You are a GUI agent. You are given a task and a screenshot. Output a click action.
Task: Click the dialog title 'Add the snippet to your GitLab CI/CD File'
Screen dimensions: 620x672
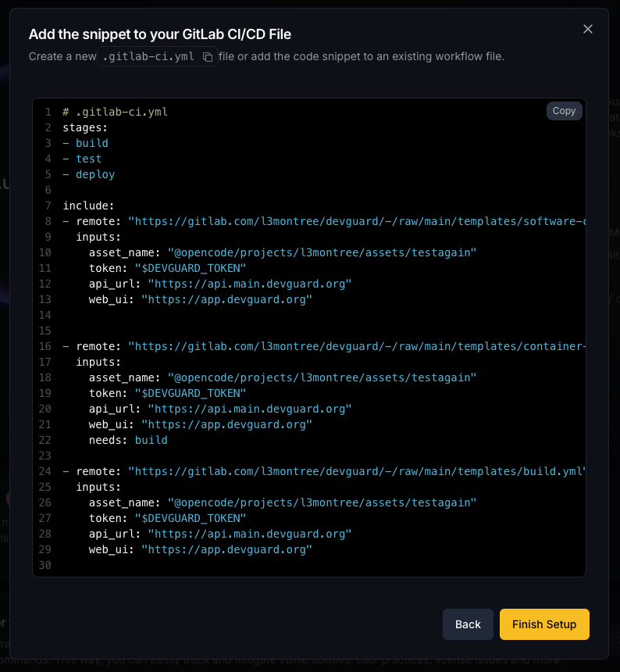click(x=160, y=34)
